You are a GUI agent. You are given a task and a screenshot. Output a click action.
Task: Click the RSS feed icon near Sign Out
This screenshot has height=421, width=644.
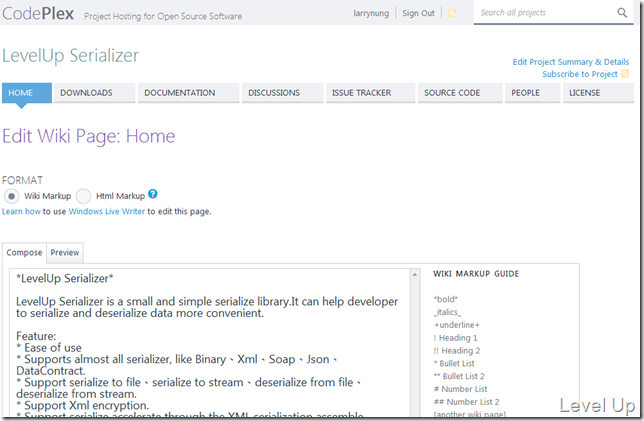pos(452,13)
